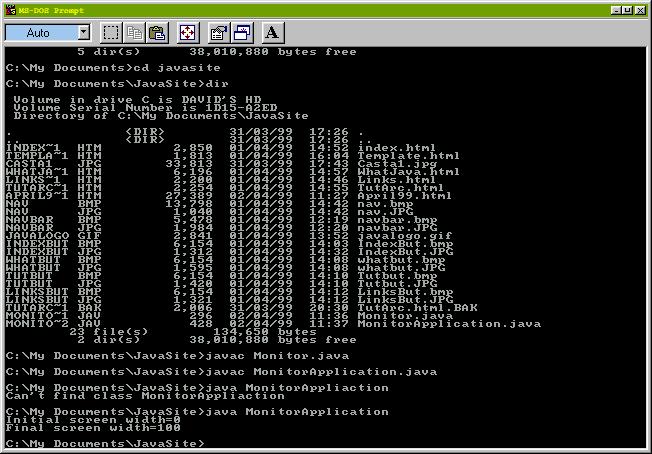
Task: Click file name Casta1.jpg
Action: pyautogui.click(x=397, y=163)
